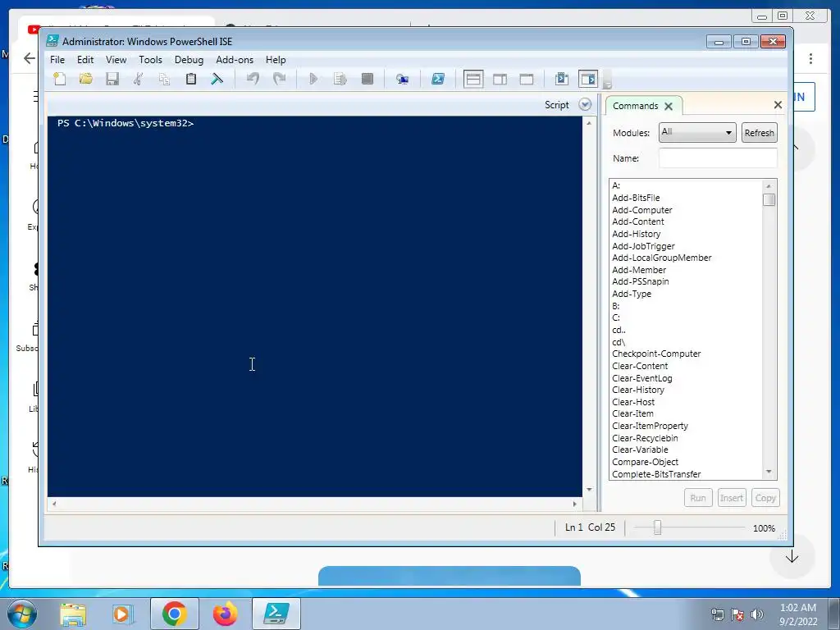Screen dimensions: 840x630
Task: Focus the Name input field
Action: point(718,158)
